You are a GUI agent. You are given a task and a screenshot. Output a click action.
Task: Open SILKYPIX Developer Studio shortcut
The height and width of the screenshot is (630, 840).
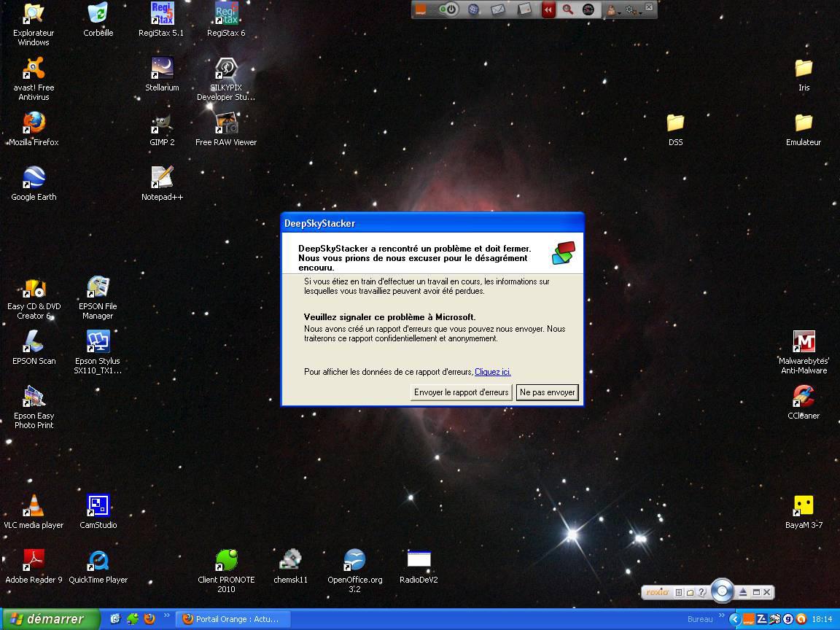tap(226, 79)
